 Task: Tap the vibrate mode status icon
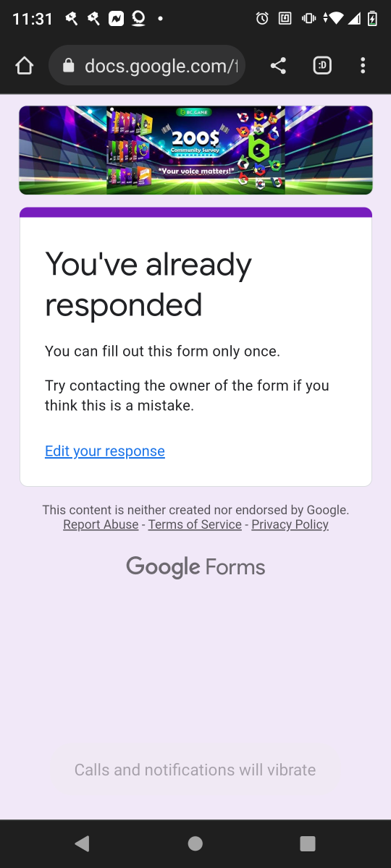[x=308, y=19]
